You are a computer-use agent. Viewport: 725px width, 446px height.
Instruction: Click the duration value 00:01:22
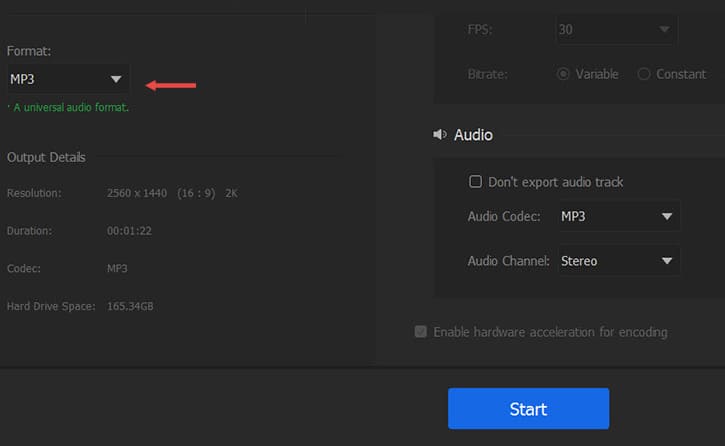click(x=129, y=231)
